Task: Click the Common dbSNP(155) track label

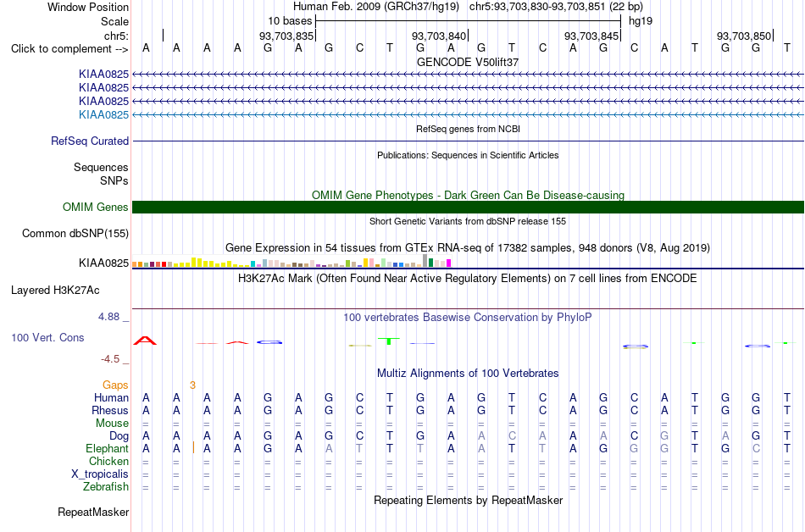Action: click(x=75, y=234)
